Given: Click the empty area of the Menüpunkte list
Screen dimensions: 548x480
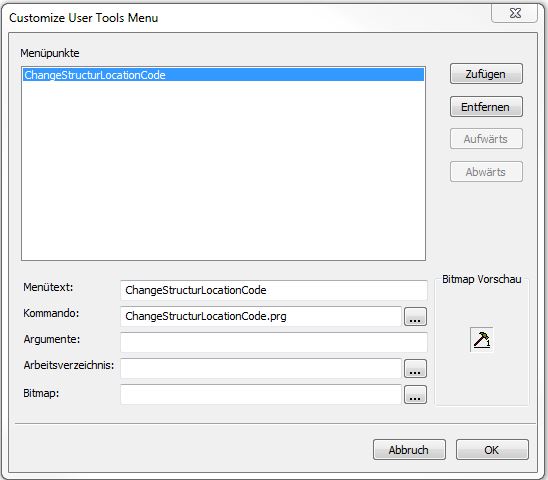Looking at the screenshot, I should pyautogui.click(x=223, y=171).
